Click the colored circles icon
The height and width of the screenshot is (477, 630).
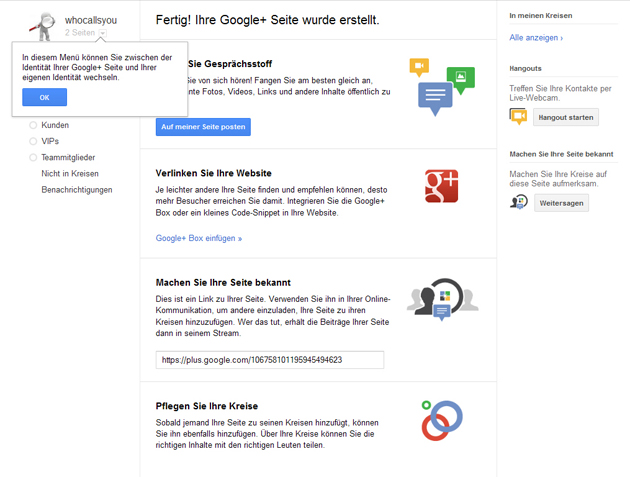click(442, 420)
